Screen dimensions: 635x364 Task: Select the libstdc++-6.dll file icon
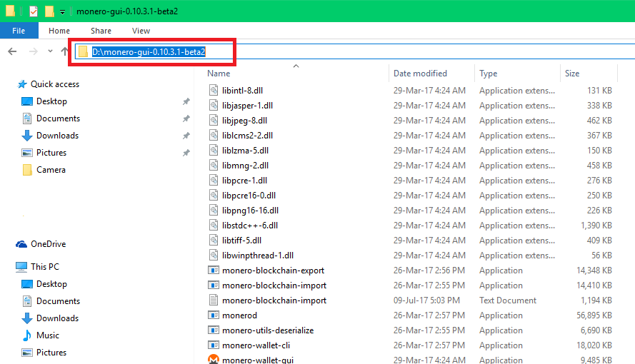[214, 225]
